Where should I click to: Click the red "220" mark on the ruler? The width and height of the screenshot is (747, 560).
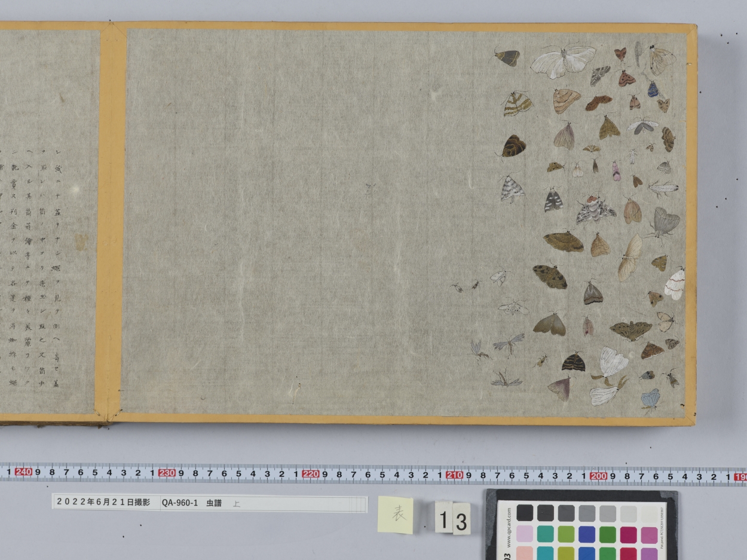pyautogui.click(x=311, y=474)
